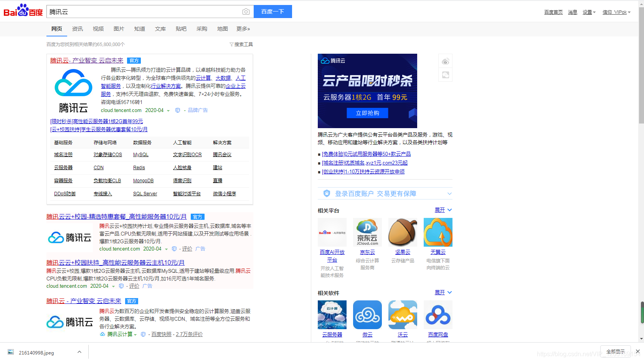The height and width of the screenshot is (361, 644).
Task: Open 腾讯云- 产业智变 云启未来 first result
Action: pos(87,61)
